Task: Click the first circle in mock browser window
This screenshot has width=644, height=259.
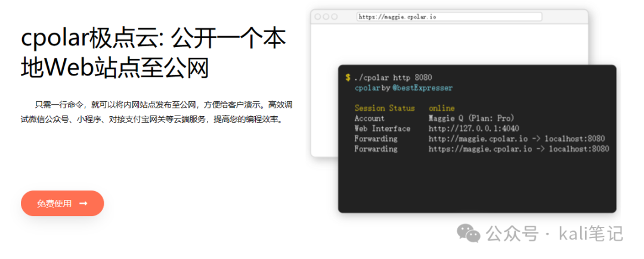Action: click(317, 17)
